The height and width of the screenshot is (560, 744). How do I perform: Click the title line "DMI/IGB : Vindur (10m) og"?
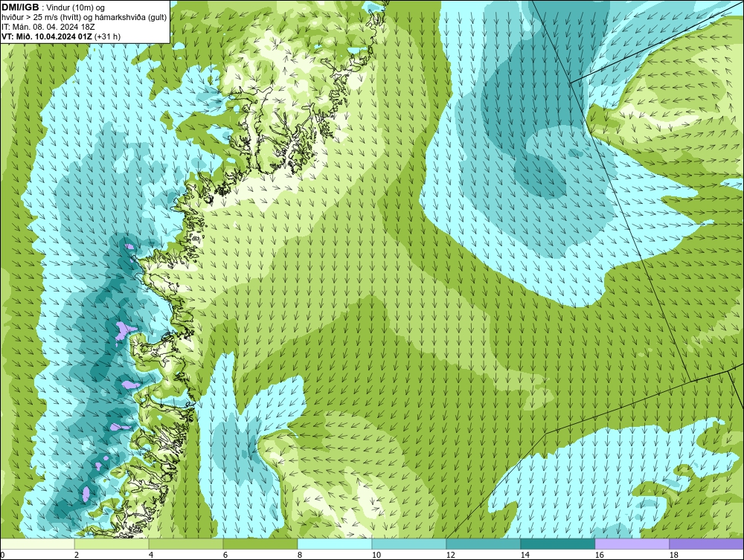[53, 7]
